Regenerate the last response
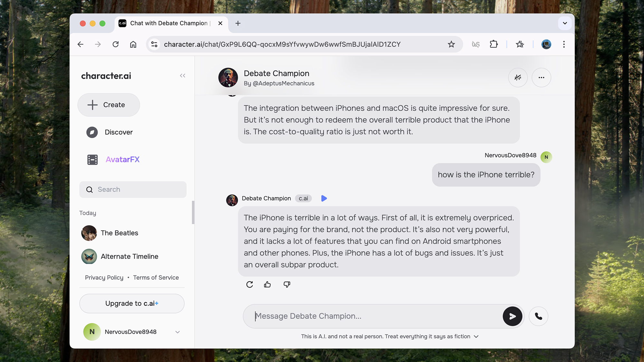 (250, 284)
